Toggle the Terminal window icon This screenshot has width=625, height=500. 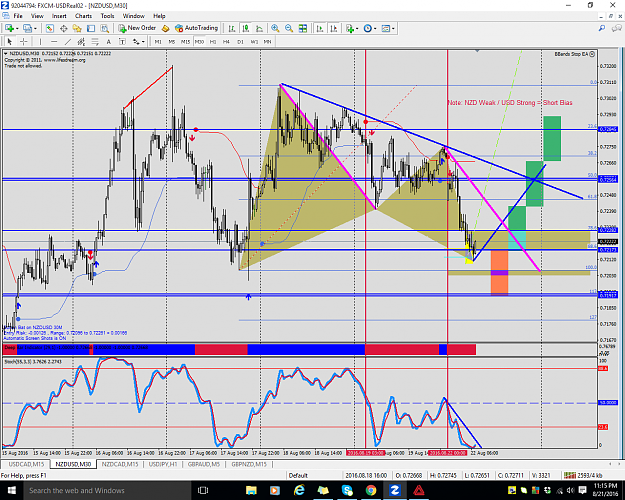[x=91, y=28]
